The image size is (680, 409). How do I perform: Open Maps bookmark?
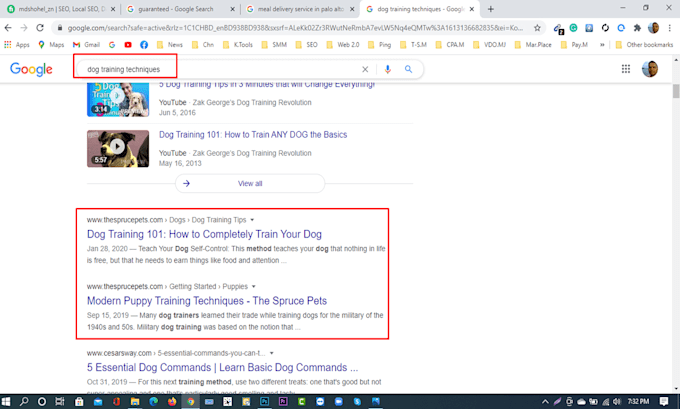click(x=51, y=45)
